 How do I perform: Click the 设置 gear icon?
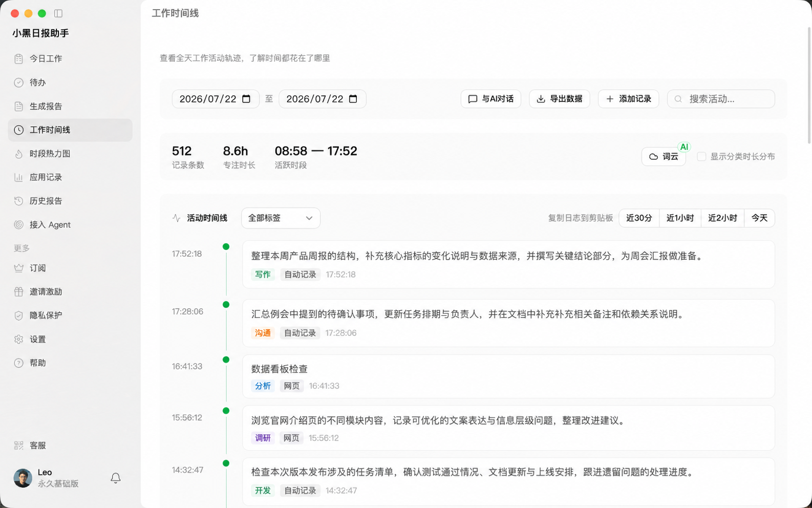[x=19, y=339]
